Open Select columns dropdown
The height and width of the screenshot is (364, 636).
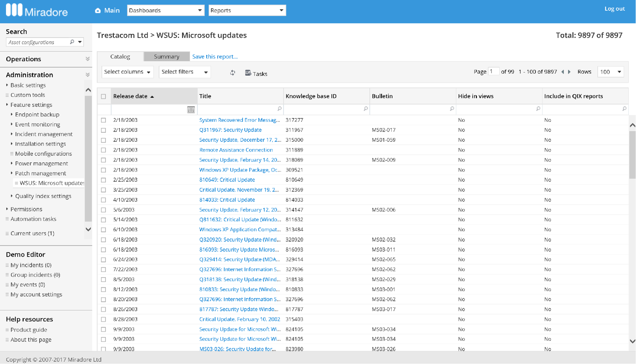pos(127,72)
